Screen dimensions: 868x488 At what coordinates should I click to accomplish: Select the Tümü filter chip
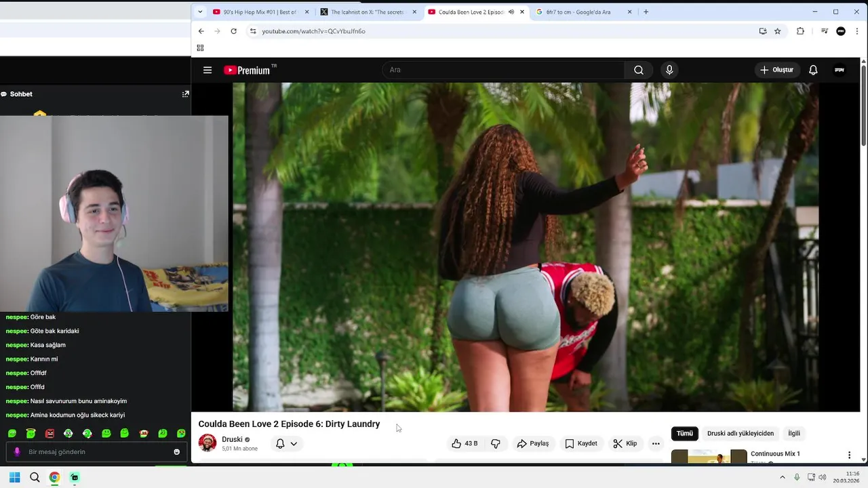point(685,433)
